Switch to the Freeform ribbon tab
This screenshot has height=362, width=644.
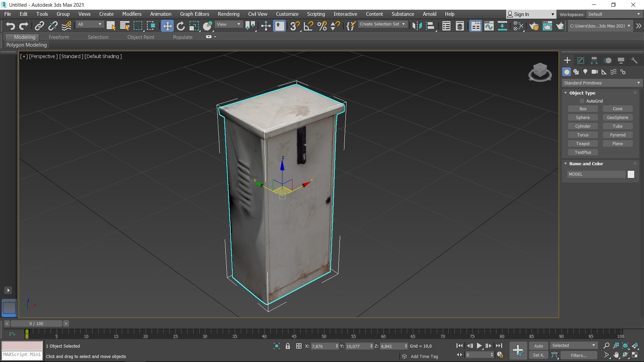pos(59,37)
